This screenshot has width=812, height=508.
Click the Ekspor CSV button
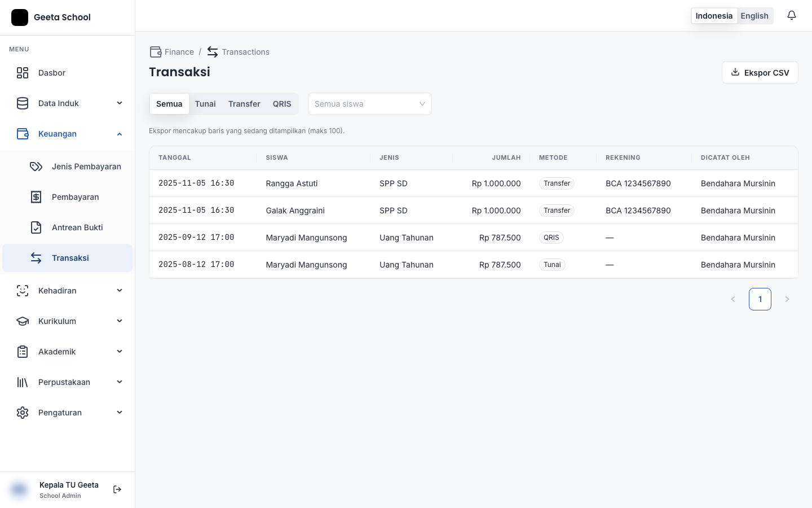click(760, 72)
